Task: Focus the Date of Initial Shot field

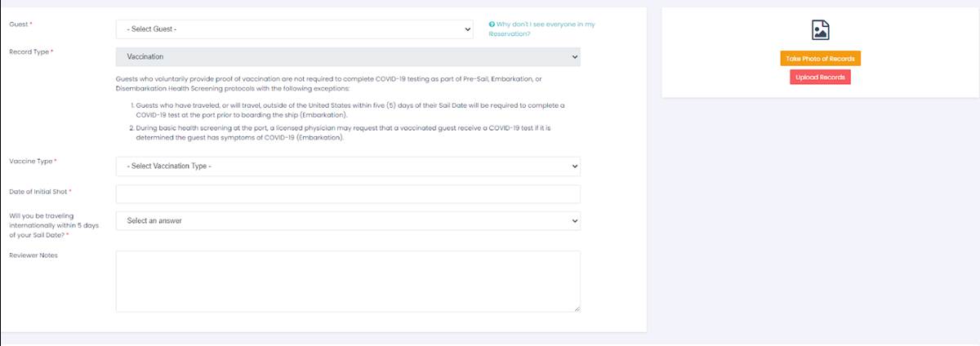Action: click(x=348, y=193)
